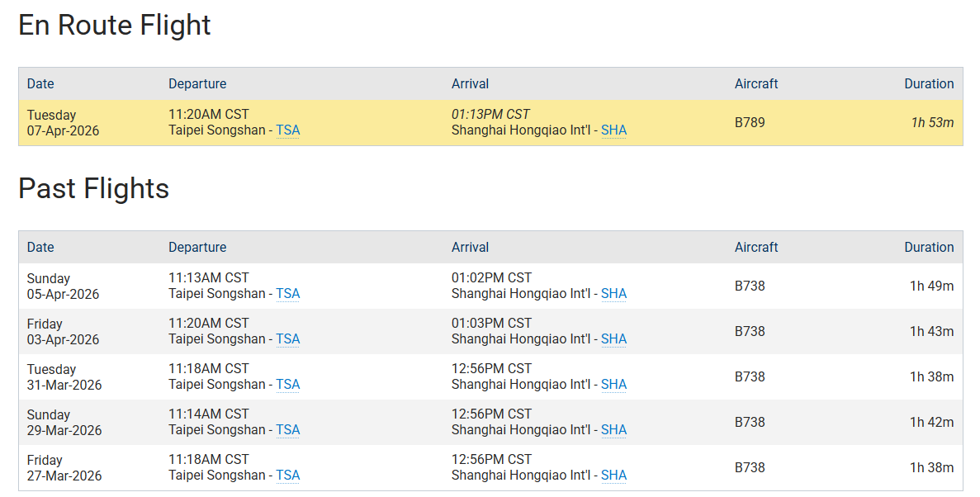Select SHA link for the 31-Mar-2026 flight

point(613,385)
